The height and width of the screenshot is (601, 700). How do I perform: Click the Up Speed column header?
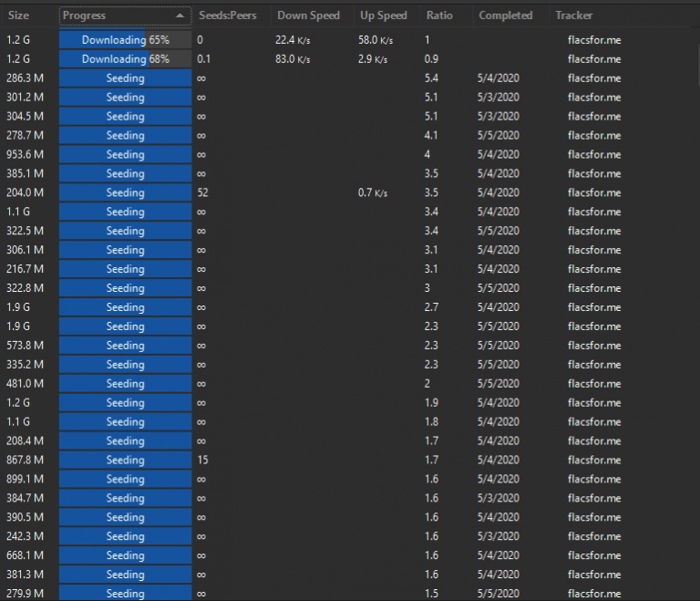(383, 16)
